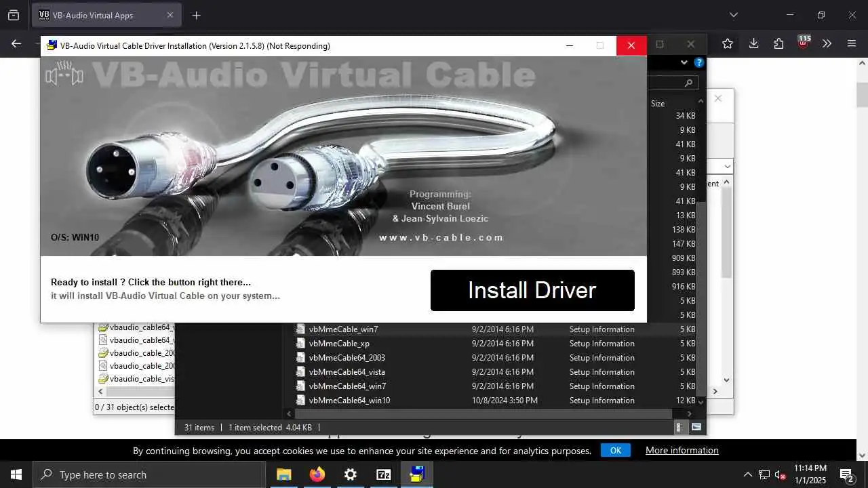Open the list all tabs dropdown

tap(733, 15)
